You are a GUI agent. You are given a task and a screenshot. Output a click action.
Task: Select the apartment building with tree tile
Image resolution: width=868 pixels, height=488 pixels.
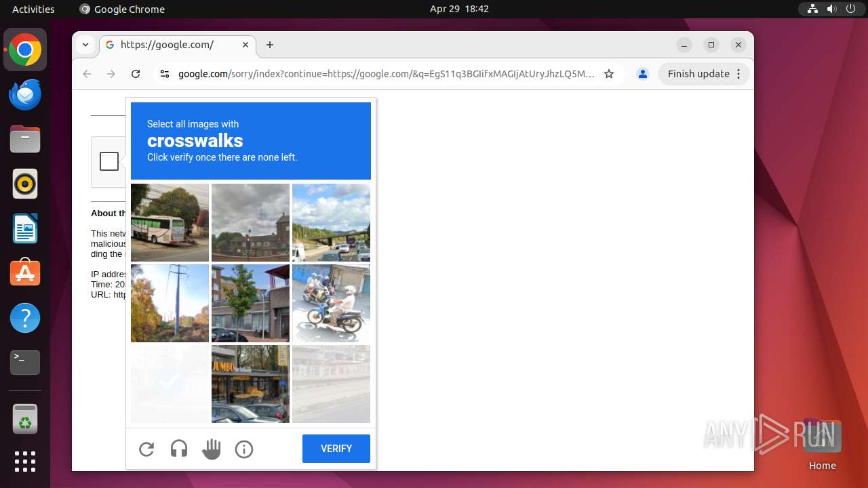pos(250,303)
